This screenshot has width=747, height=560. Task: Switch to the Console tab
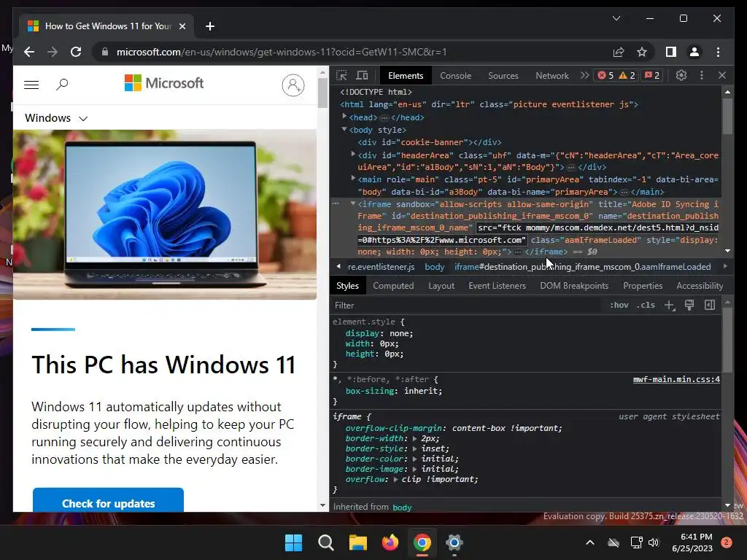pos(455,75)
